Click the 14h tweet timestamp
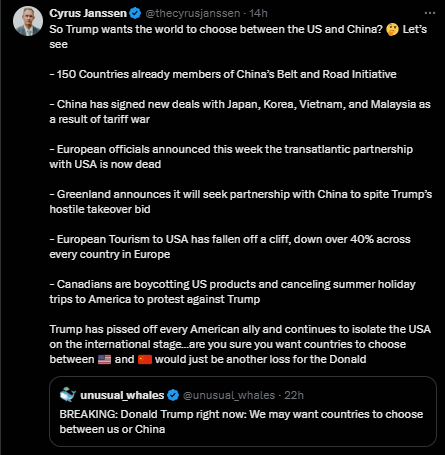The image size is (445, 455). click(x=258, y=13)
